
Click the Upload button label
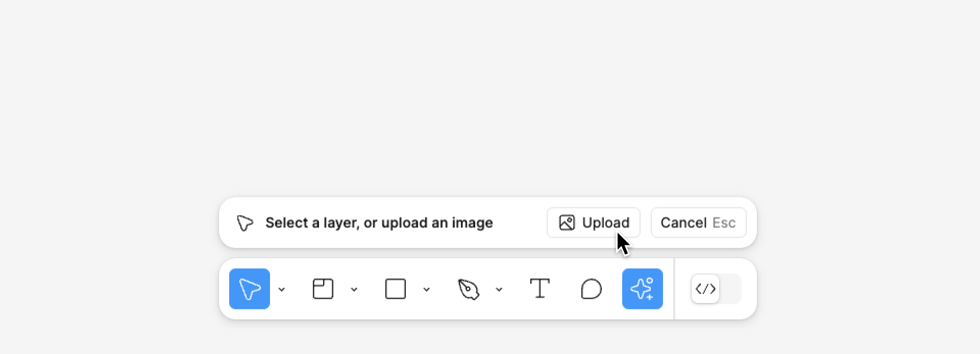(x=605, y=222)
